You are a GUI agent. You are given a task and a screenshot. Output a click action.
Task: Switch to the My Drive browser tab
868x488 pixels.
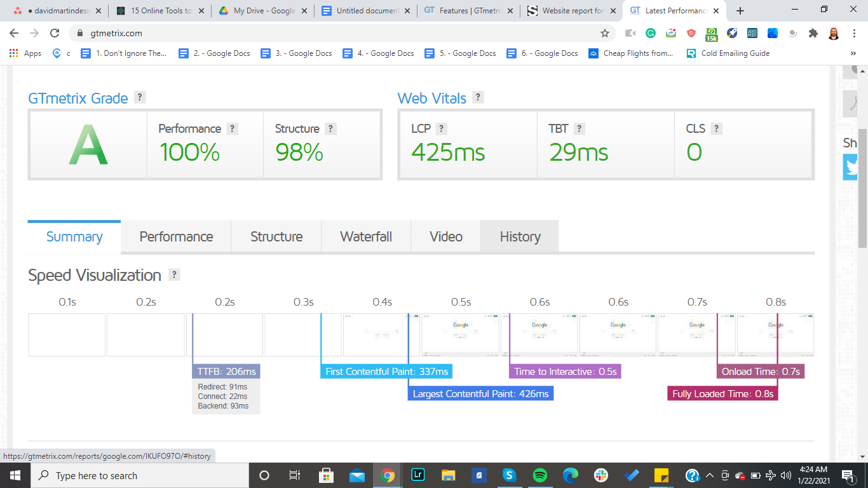tap(262, 11)
